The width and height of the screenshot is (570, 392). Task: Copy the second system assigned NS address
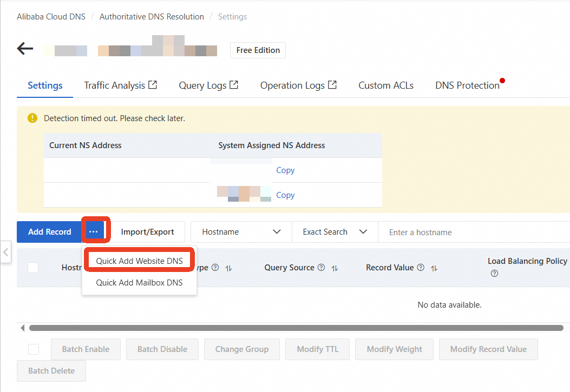285,195
